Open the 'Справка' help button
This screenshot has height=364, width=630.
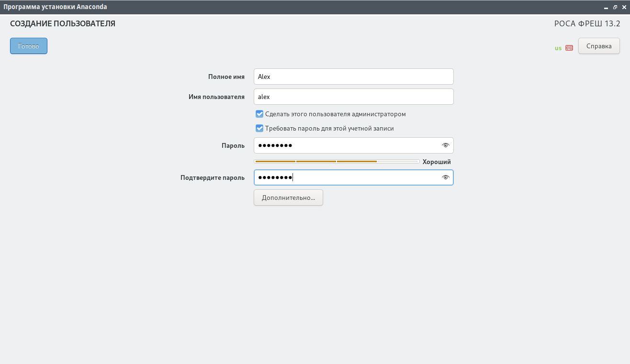click(599, 46)
